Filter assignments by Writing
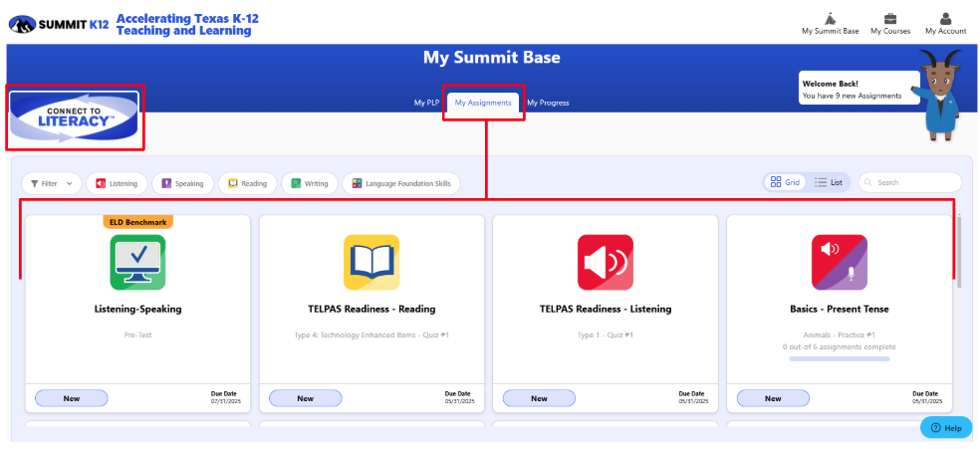 310,183
